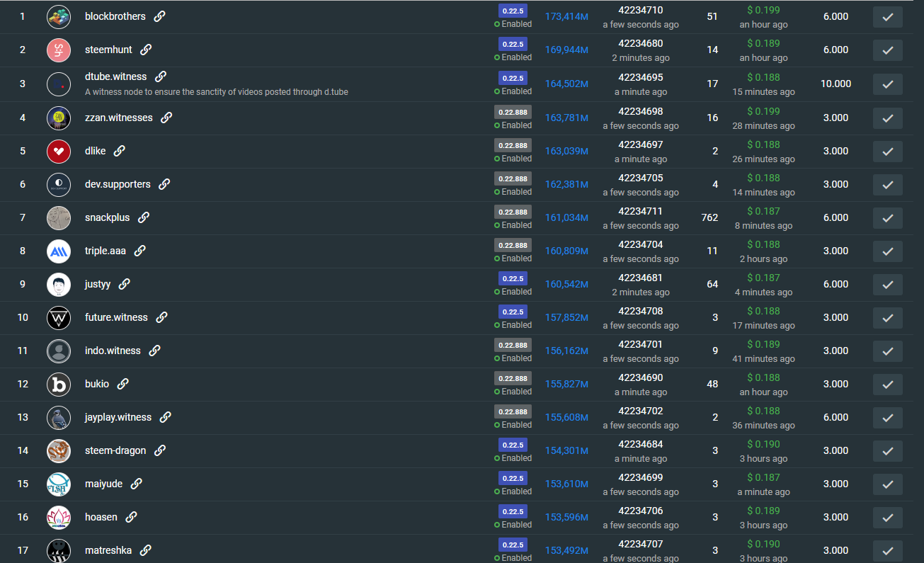Screen dimensions: 924x563
Task: Click missed blocks count 762
Action: (x=709, y=217)
